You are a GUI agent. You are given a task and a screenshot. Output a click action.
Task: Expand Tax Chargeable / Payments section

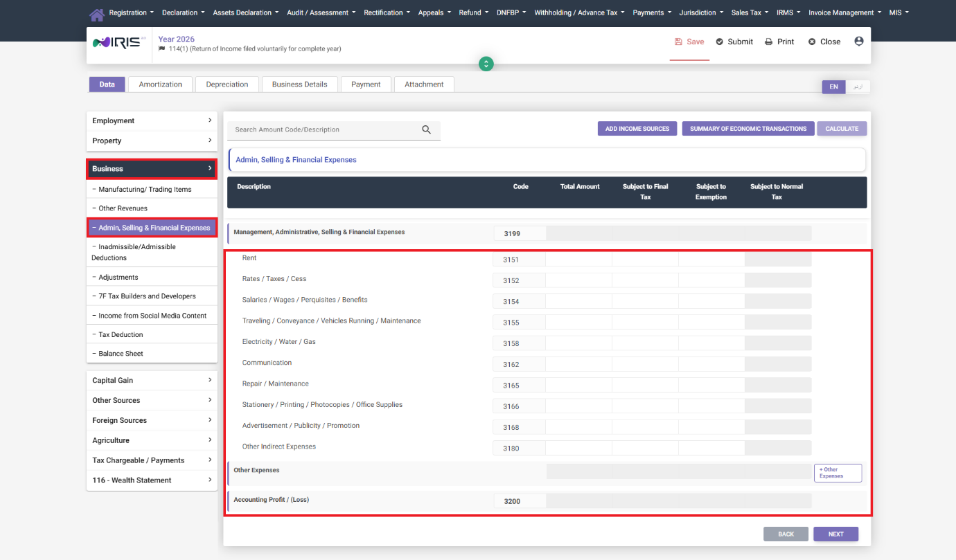coord(152,460)
